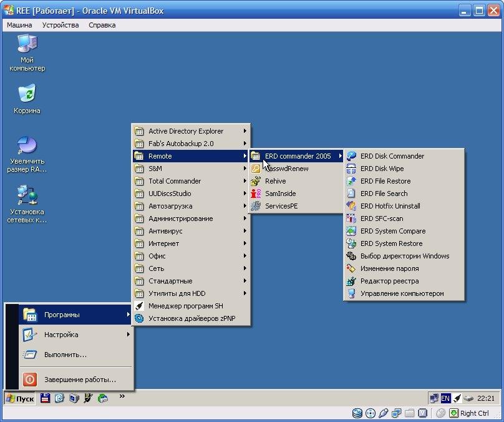Expand the Антивирус submenu
The height and width of the screenshot is (422, 504).
[x=191, y=231]
